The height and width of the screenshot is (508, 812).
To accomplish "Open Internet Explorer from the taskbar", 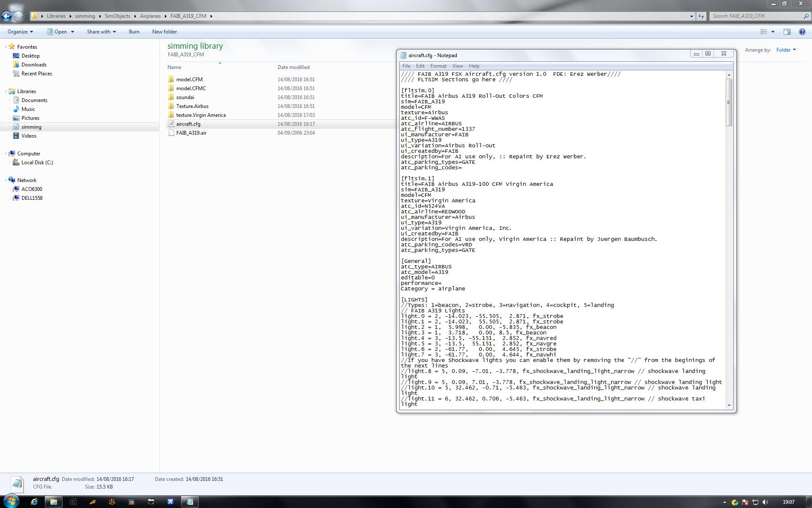I will tap(34, 502).
